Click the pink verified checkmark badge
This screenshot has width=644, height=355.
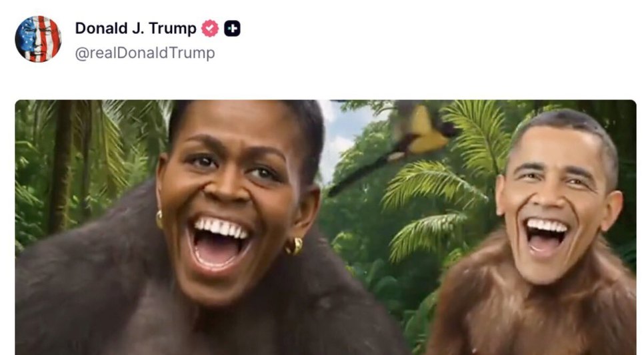pos(210,28)
